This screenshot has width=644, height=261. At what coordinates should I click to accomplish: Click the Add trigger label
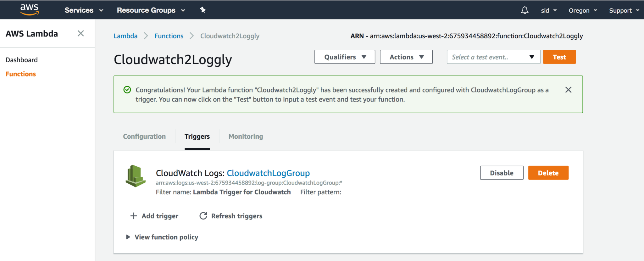[160, 216]
